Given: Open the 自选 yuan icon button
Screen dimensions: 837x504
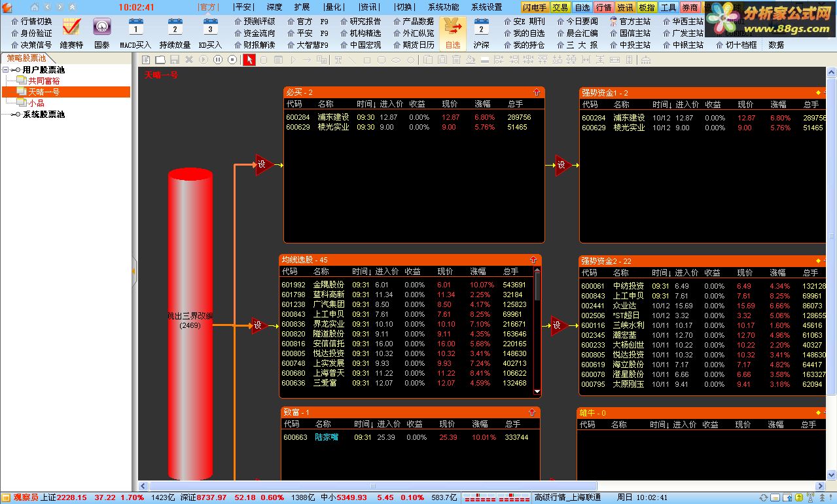Looking at the screenshot, I should click(x=452, y=33).
